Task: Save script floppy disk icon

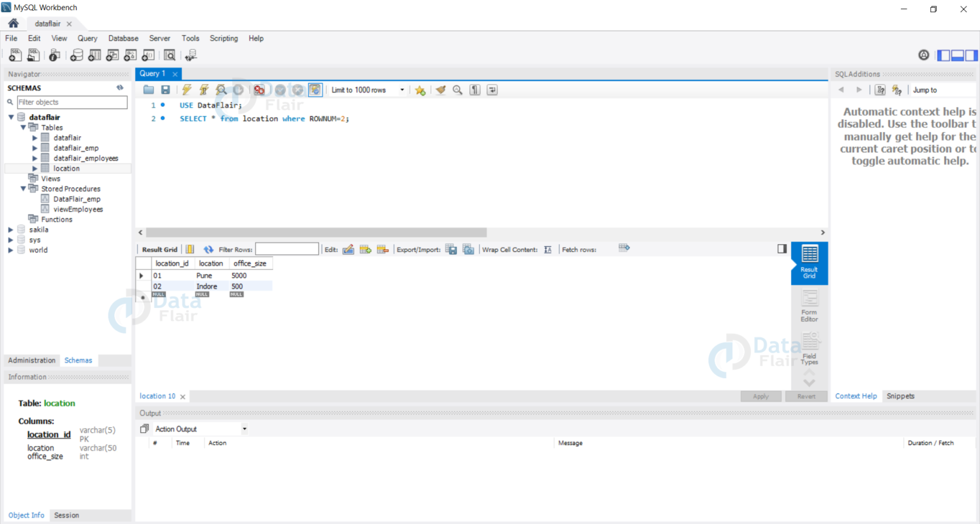Action: [165, 90]
